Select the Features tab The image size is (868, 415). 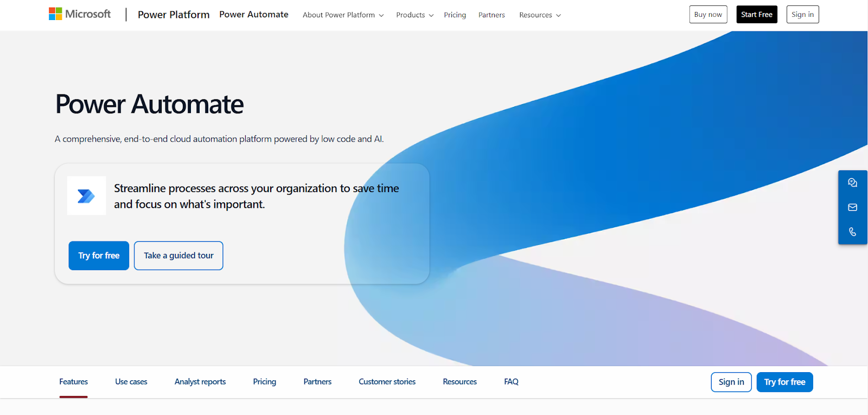pyautogui.click(x=73, y=382)
